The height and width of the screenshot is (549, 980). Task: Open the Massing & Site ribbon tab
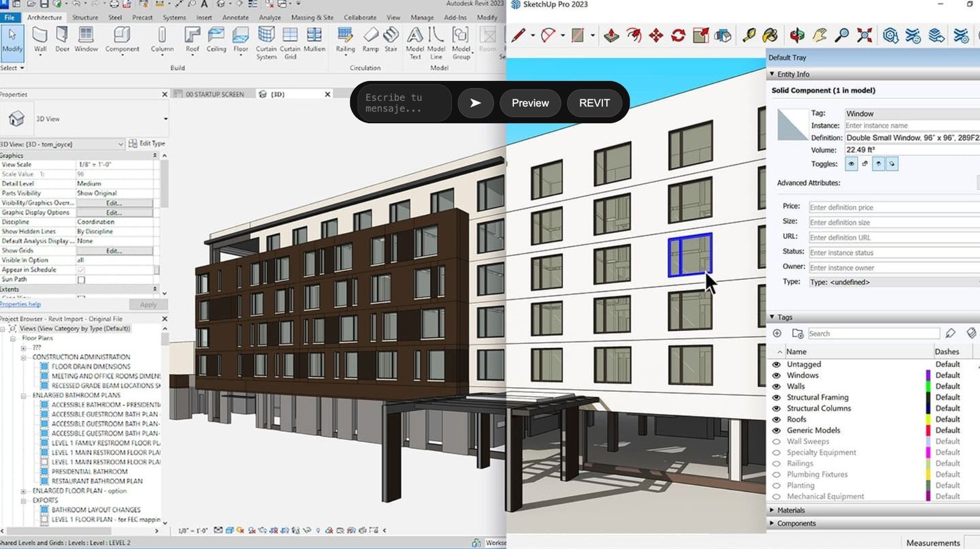click(x=311, y=18)
